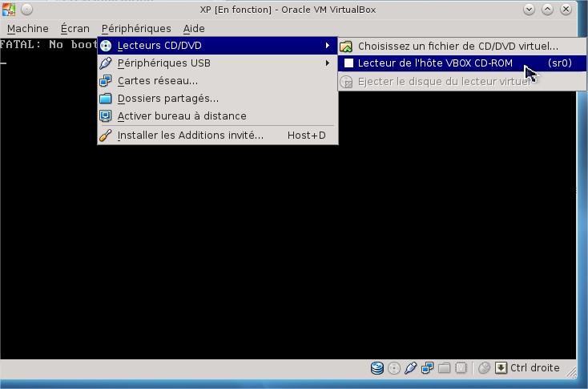Click the network cards icon beside Cartes réseau

point(106,81)
